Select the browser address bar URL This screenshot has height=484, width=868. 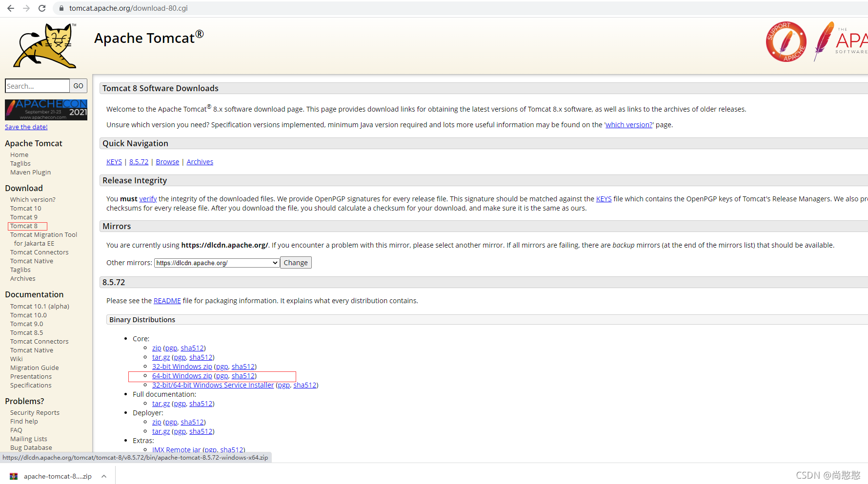[128, 8]
